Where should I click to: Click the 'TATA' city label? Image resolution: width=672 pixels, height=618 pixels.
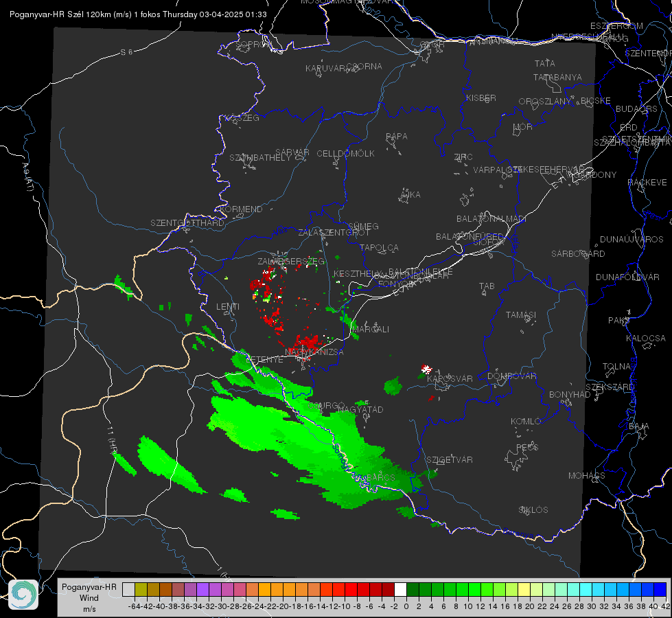[x=545, y=63]
